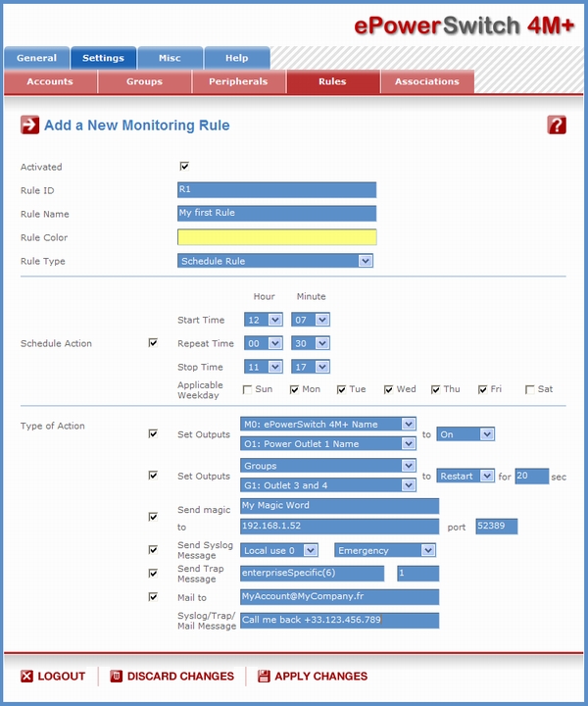Screen dimensions: 588x706
Task: Open the On state dropdown
Action: coord(465,434)
